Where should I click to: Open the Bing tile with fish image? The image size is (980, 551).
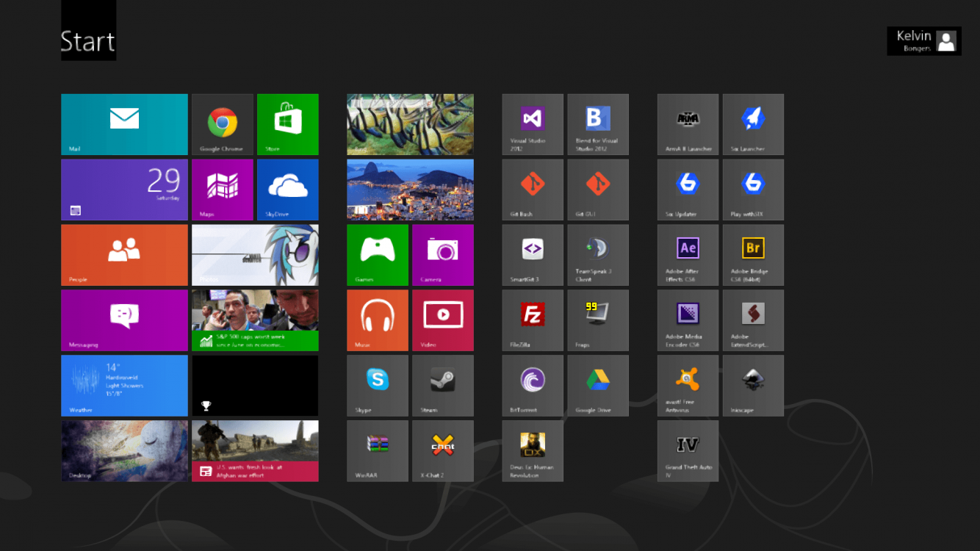click(x=410, y=124)
